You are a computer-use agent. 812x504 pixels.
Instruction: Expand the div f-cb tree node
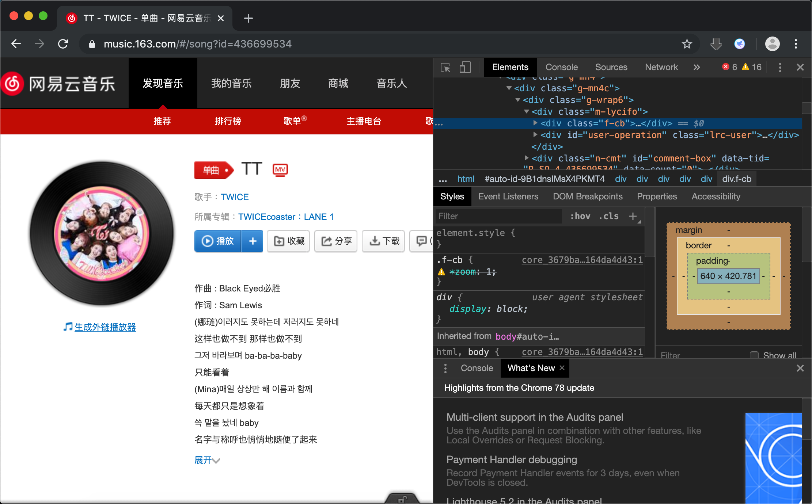pyautogui.click(x=535, y=123)
